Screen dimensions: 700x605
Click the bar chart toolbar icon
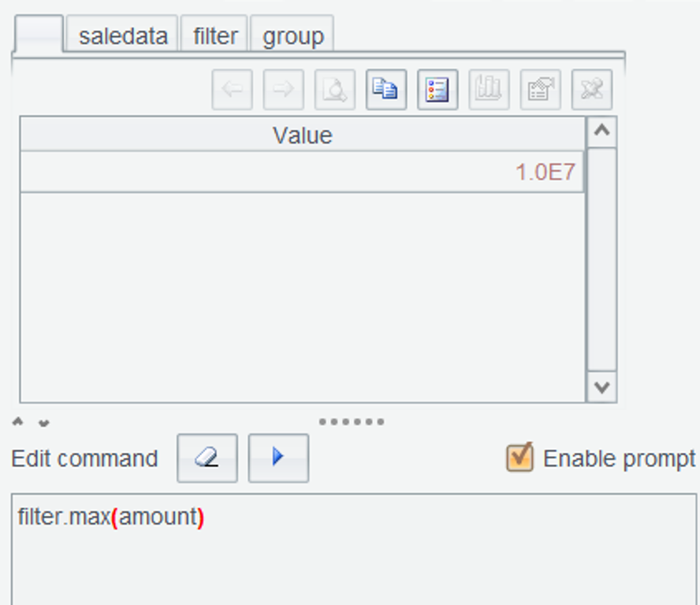pos(489,90)
